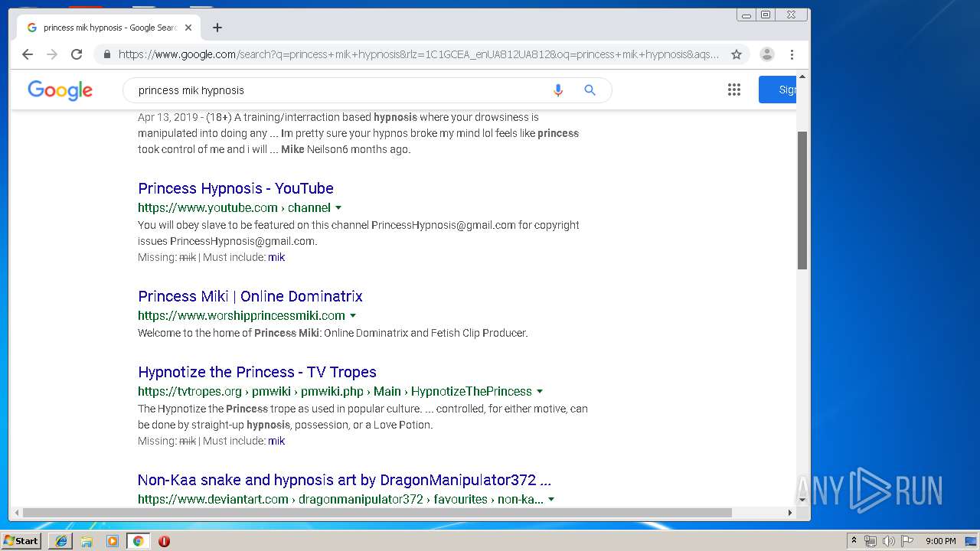The image size is (980, 551).
Task: View site info via the lock icon
Action: (106, 54)
